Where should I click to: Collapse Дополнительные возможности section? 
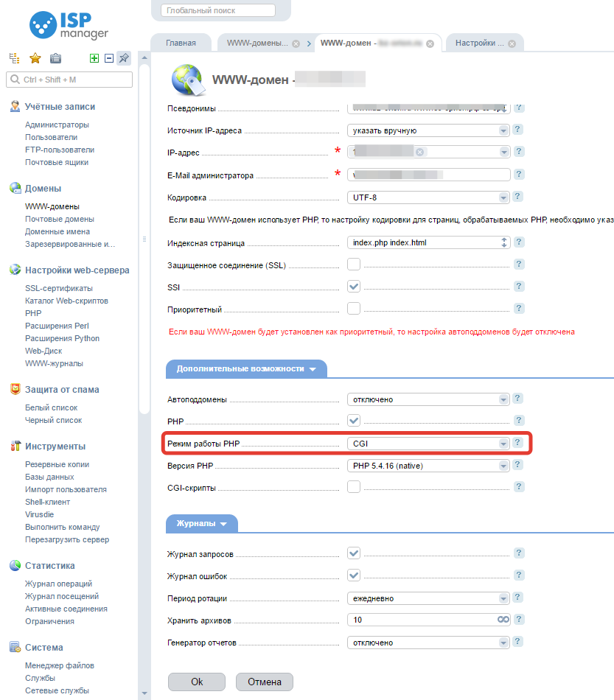[x=246, y=368]
